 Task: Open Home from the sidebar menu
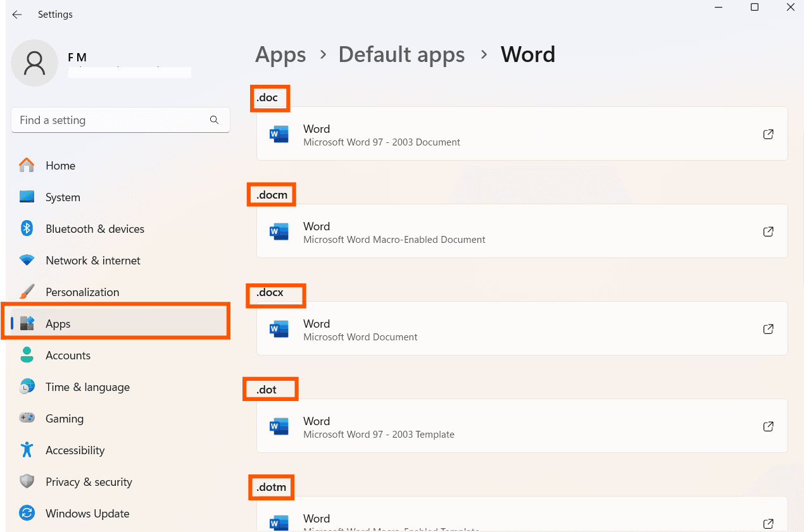60,165
